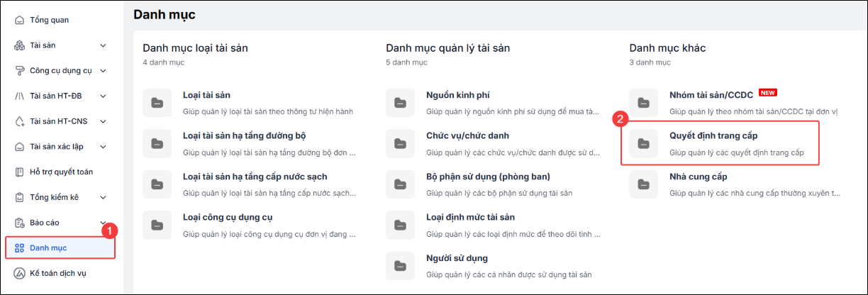Open Nhóm tài sản/CCDC title

(711, 95)
